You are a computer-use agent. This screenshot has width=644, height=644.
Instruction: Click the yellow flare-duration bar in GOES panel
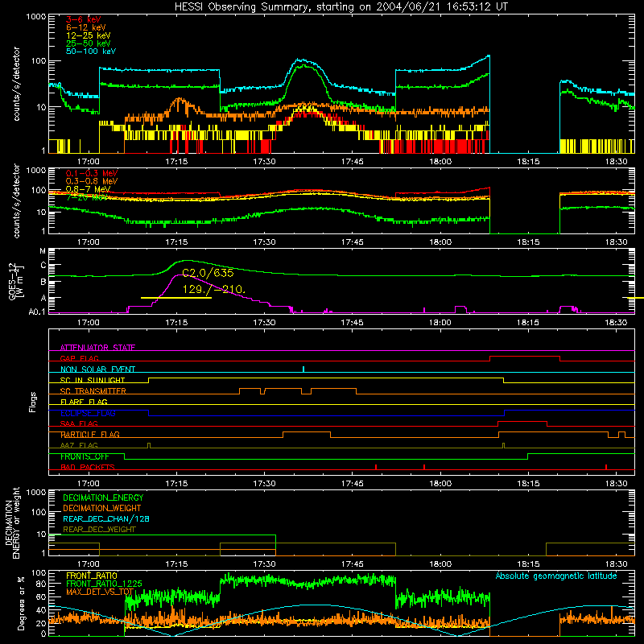pos(176,297)
